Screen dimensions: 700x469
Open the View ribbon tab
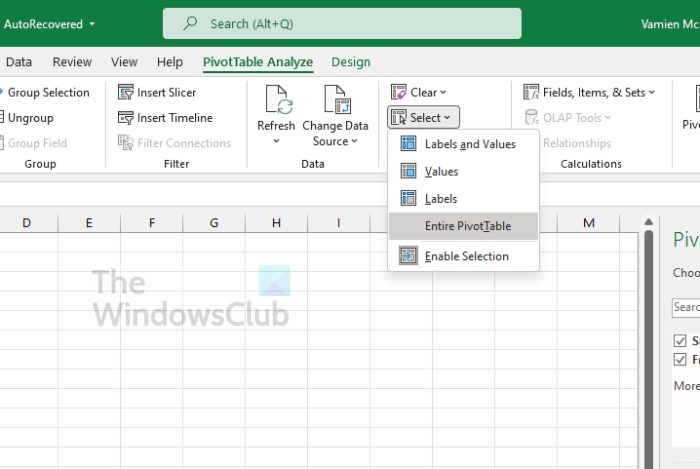(x=124, y=62)
